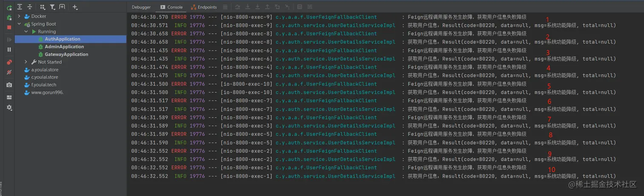Click the Spring Boot node label

43,24
